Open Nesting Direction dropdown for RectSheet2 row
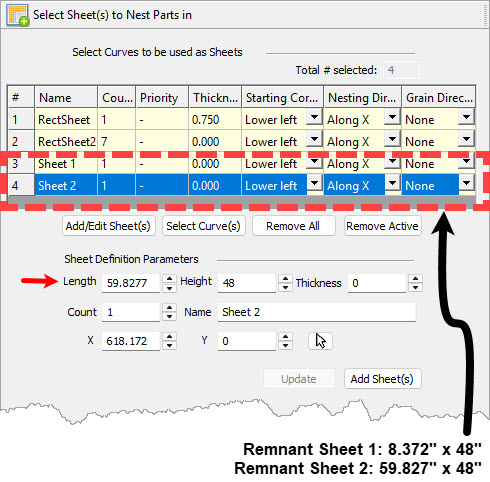The image size is (490, 482). click(392, 139)
